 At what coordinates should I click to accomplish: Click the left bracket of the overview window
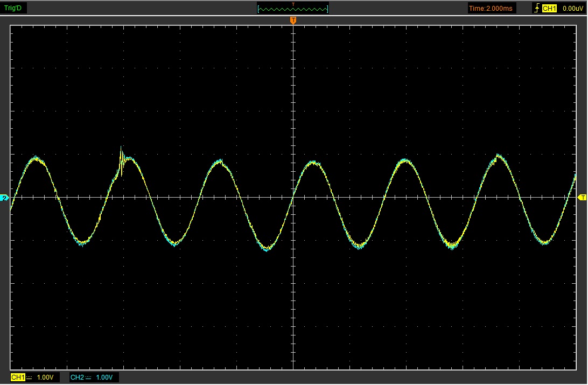[259, 9]
